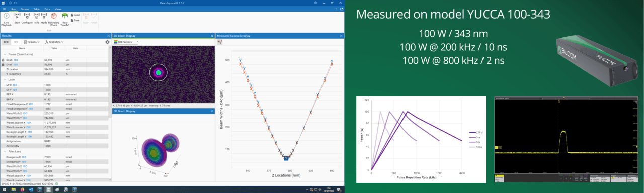Click the Name column header
Viewport: 644px width, 193px height.
tap(22, 48)
